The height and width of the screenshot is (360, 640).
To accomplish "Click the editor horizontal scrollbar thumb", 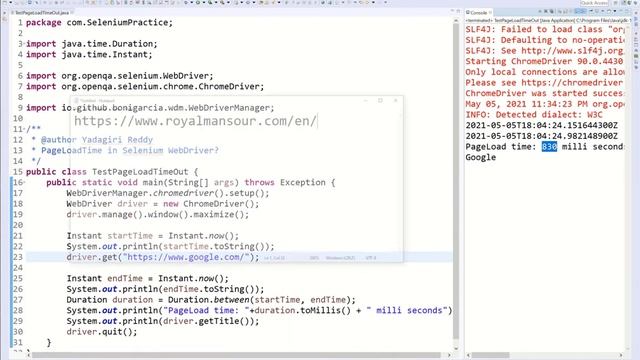I will pyautogui.click(x=237, y=356).
